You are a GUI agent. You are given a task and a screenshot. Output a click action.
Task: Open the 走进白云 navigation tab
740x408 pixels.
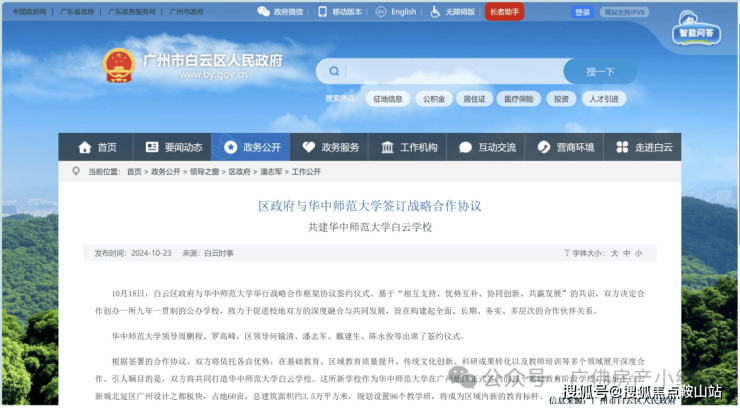point(642,147)
